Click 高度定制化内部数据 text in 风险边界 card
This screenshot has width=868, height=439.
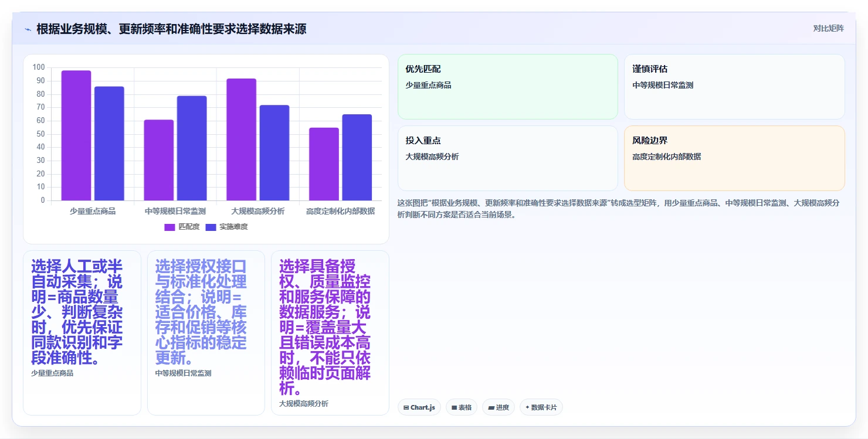pos(667,156)
